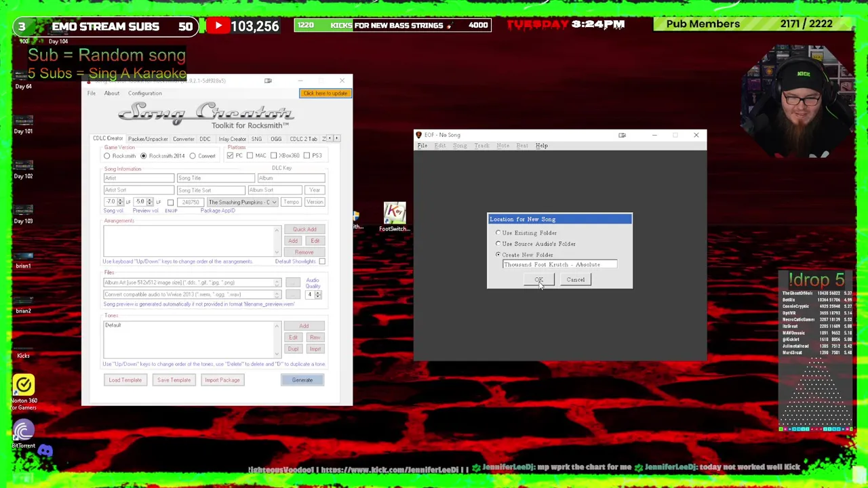The height and width of the screenshot is (488, 868).
Task: Click the YouTube logo in the overlay
Action: click(x=218, y=26)
